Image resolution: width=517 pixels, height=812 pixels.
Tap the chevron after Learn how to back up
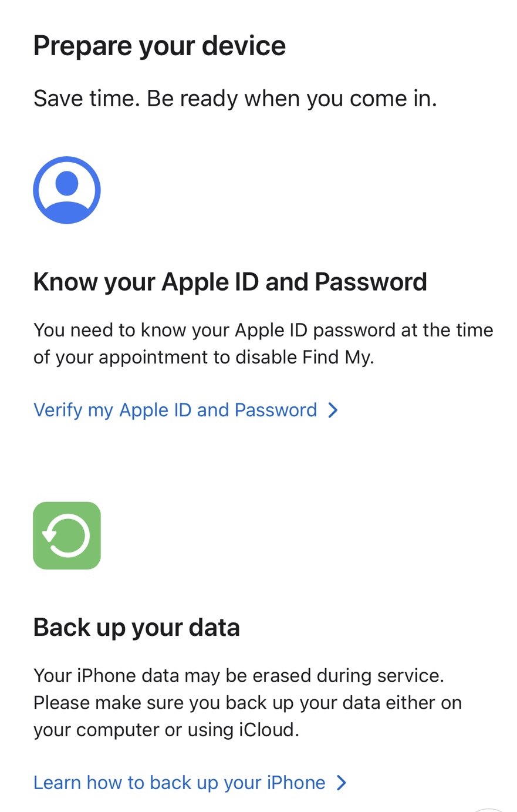click(x=342, y=783)
